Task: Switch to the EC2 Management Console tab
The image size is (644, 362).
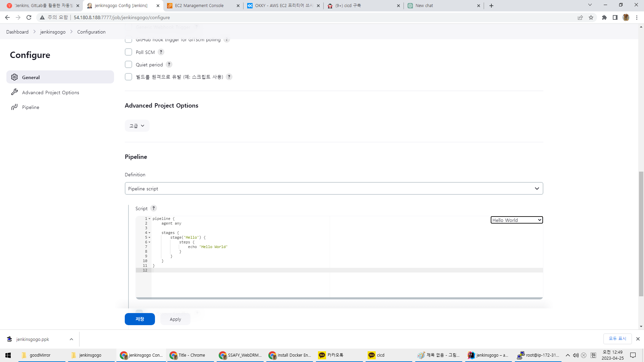Action: pos(199,6)
